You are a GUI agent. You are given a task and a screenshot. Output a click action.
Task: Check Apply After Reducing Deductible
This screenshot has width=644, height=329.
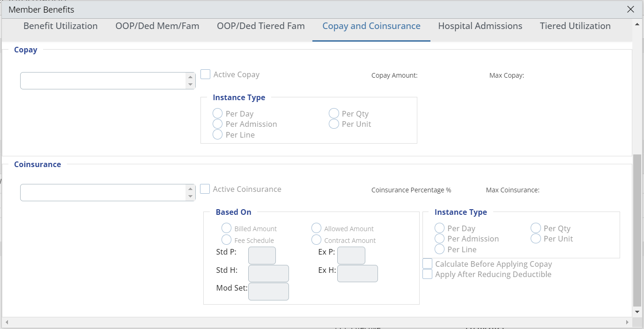tap(427, 274)
